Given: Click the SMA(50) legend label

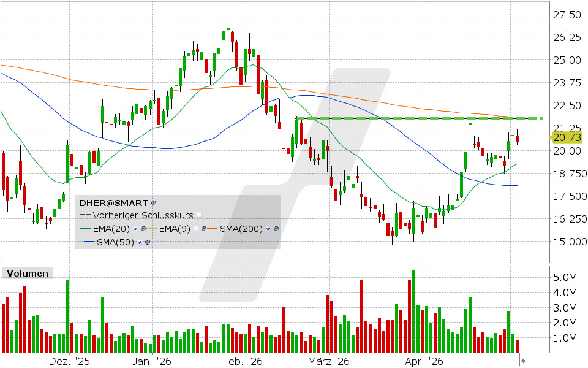Looking at the screenshot, I should [x=116, y=242].
